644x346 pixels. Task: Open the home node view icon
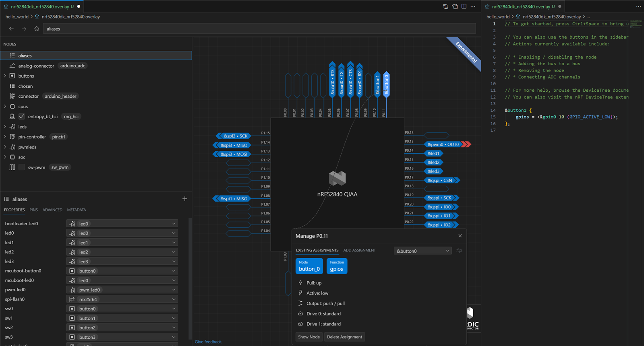(37, 29)
